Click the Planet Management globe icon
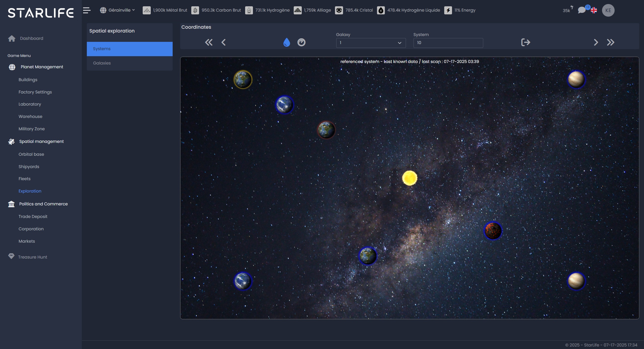 (x=12, y=67)
